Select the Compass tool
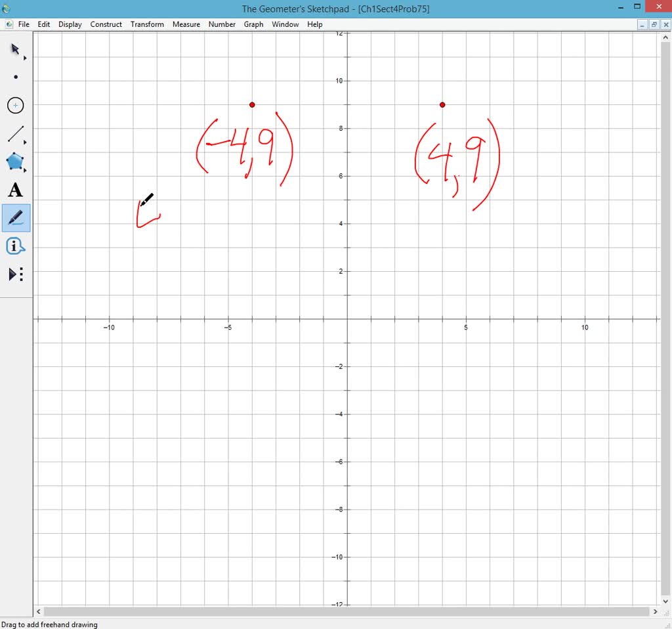The image size is (672, 629). click(x=15, y=105)
